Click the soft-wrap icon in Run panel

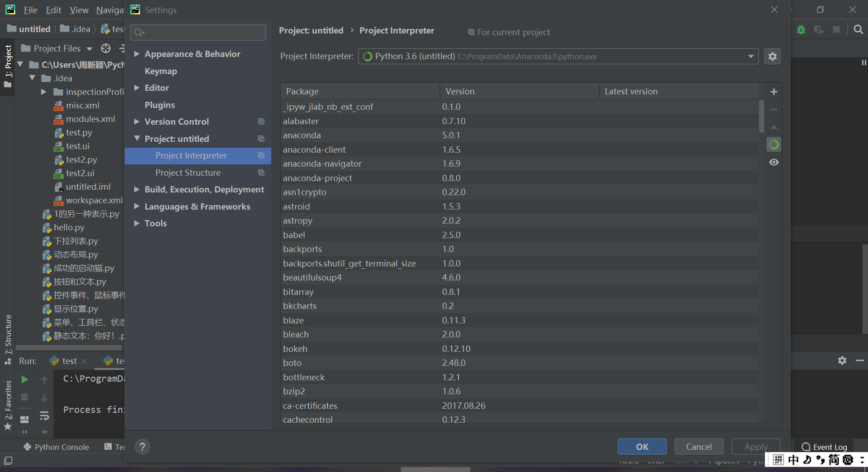(44, 416)
